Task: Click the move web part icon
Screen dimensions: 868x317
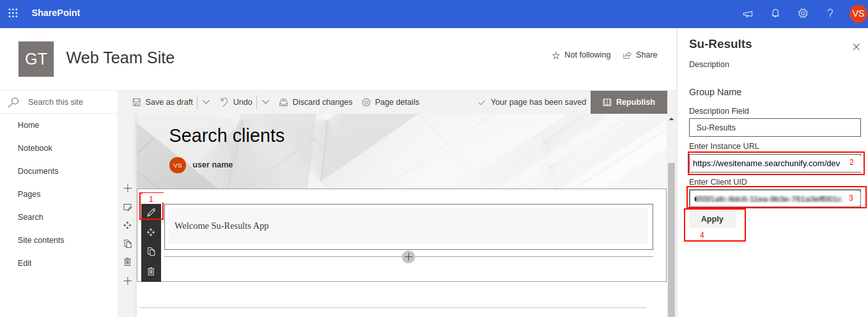Action: (x=151, y=232)
